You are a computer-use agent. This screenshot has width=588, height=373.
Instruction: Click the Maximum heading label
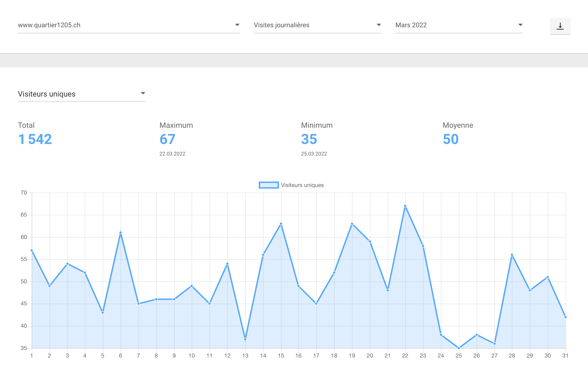176,125
